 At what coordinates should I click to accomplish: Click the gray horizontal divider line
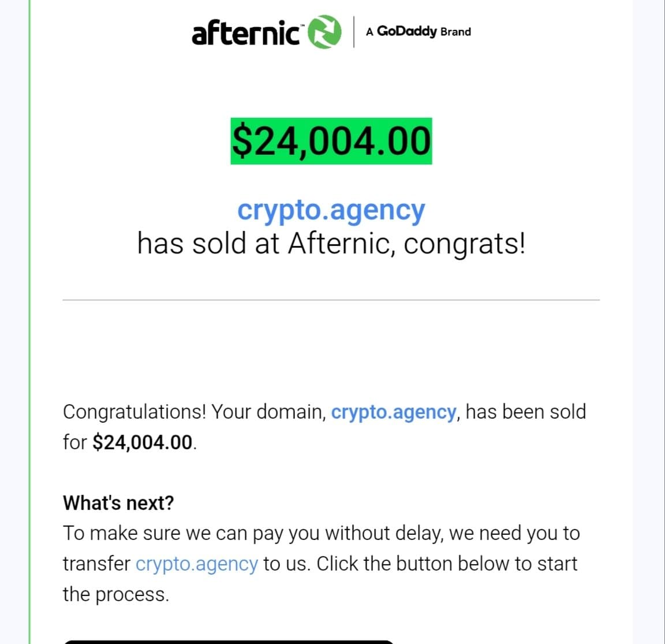(x=331, y=300)
